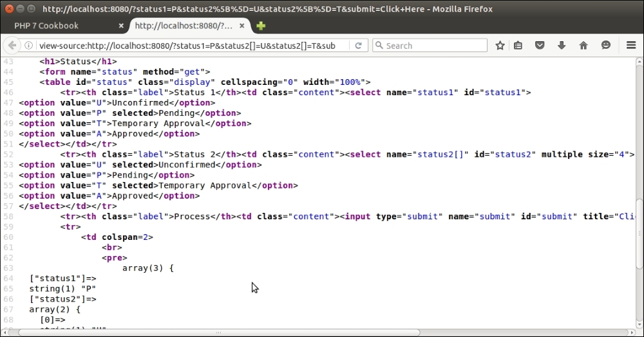The width and height of the screenshot is (644, 337).
Task: Click '[0]=>' on line 68
Action: (x=53, y=320)
